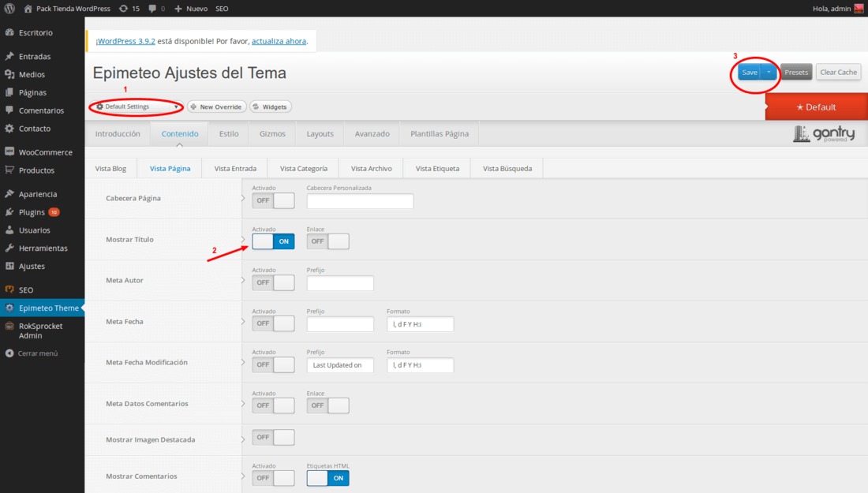Viewport: 868px width, 493px height.
Task: Open Entradas pin icon in sidebar
Action: point(9,57)
